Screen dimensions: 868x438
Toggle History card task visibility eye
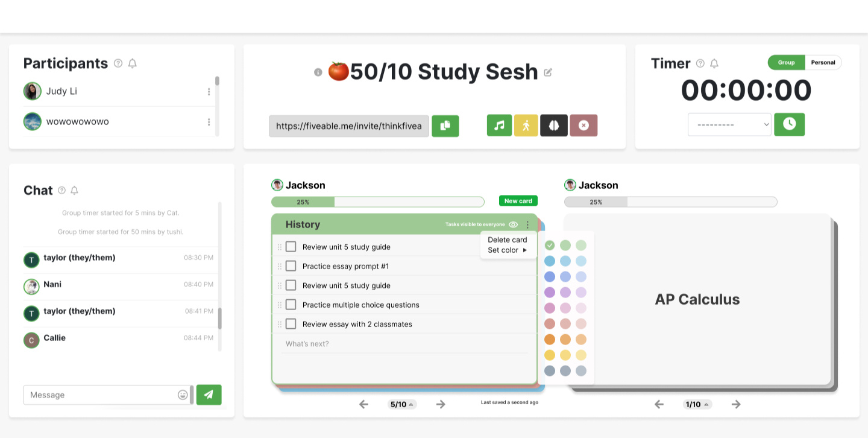pyautogui.click(x=513, y=224)
